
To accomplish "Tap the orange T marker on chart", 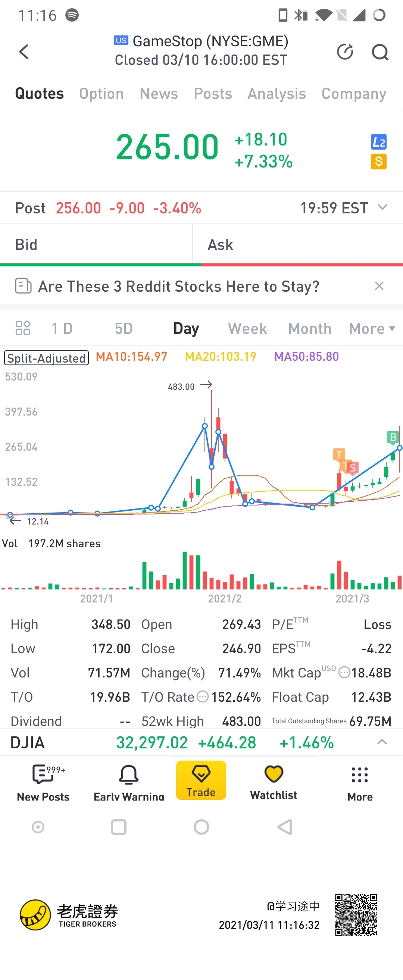I will click(x=339, y=454).
